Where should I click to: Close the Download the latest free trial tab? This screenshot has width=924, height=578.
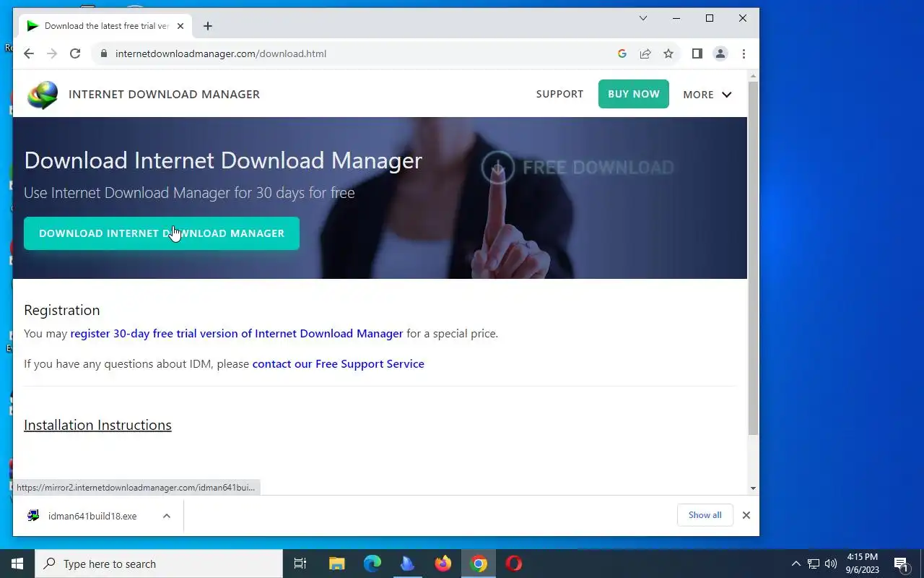coord(180,26)
